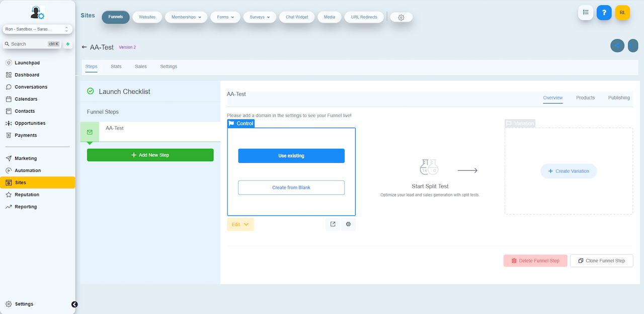Click the Sites settings gear in top nav
Viewport: 644px width, 314px height.
click(x=401, y=17)
